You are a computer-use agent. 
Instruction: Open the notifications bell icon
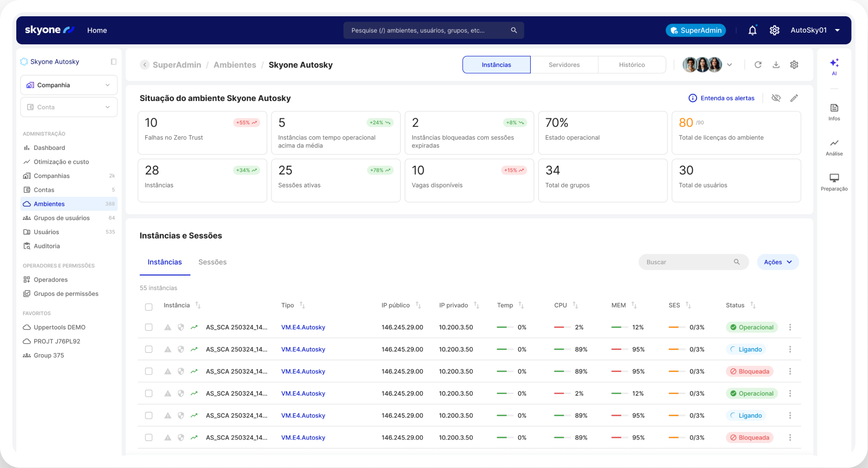point(752,31)
